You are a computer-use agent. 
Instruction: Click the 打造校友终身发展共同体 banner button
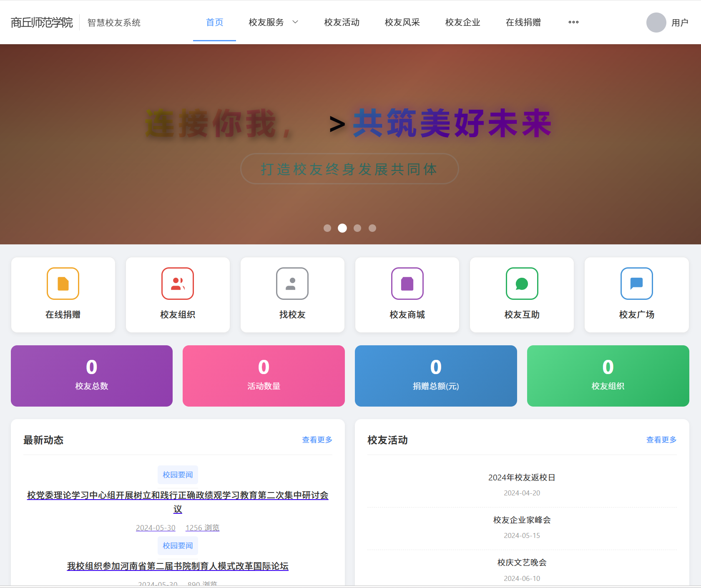349,169
